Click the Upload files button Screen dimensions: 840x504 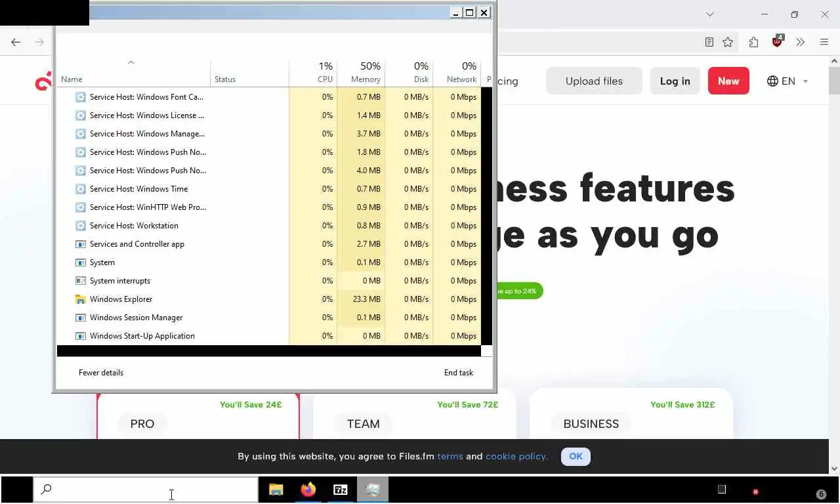(594, 81)
